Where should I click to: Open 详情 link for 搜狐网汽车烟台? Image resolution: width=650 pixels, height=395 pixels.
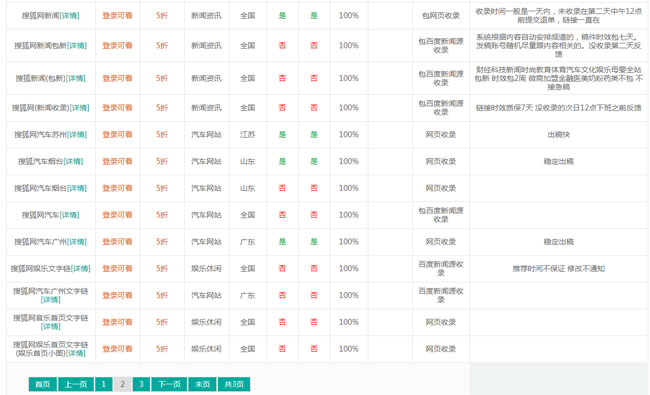[x=77, y=188]
